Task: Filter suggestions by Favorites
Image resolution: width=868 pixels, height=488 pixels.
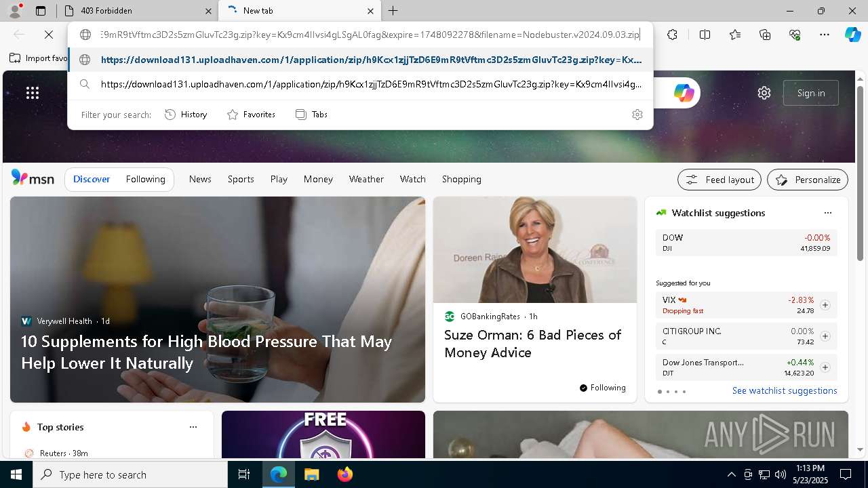Action: (251, 115)
